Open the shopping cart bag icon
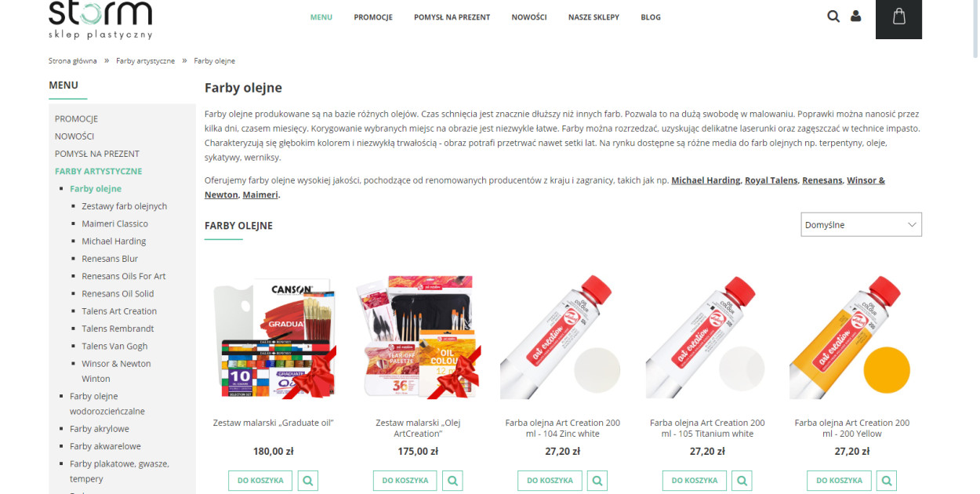The image size is (980, 494). tap(898, 16)
